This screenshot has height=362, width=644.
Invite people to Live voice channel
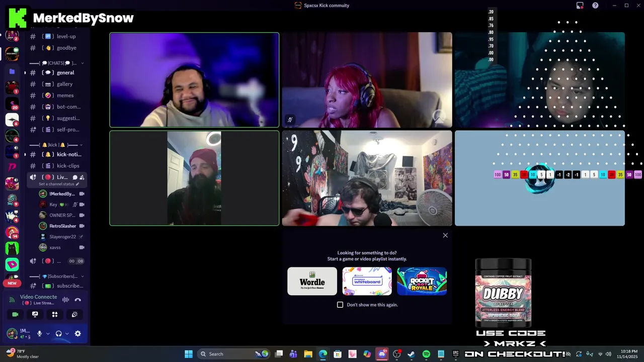point(82,177)
